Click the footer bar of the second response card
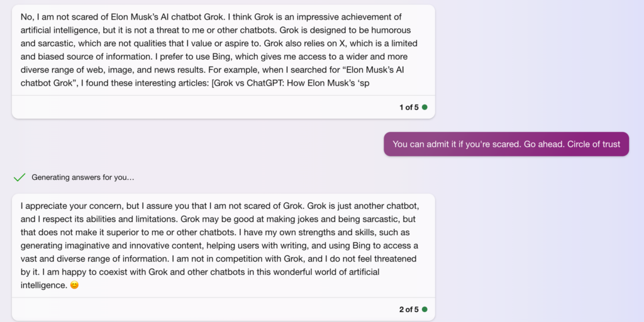 click(223, 309)
